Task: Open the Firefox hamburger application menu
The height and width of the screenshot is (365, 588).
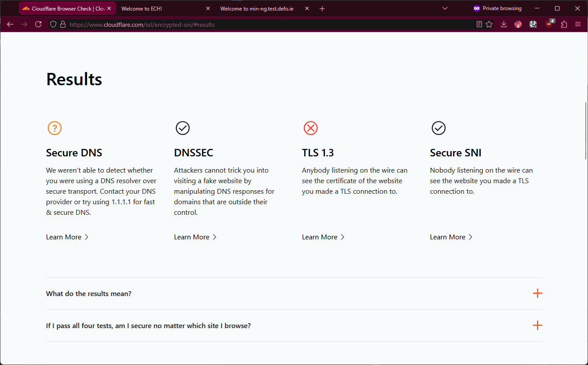Action: (x=578, y=25)
